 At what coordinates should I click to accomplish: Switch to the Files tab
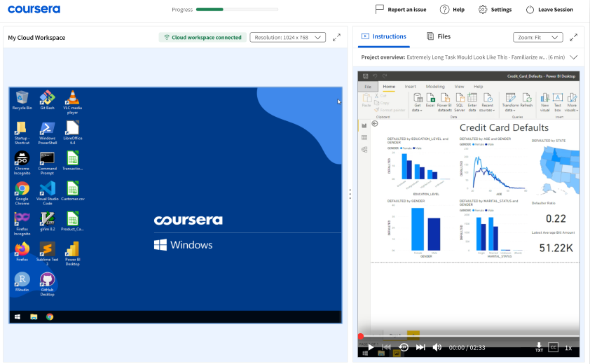click(439, 36)
